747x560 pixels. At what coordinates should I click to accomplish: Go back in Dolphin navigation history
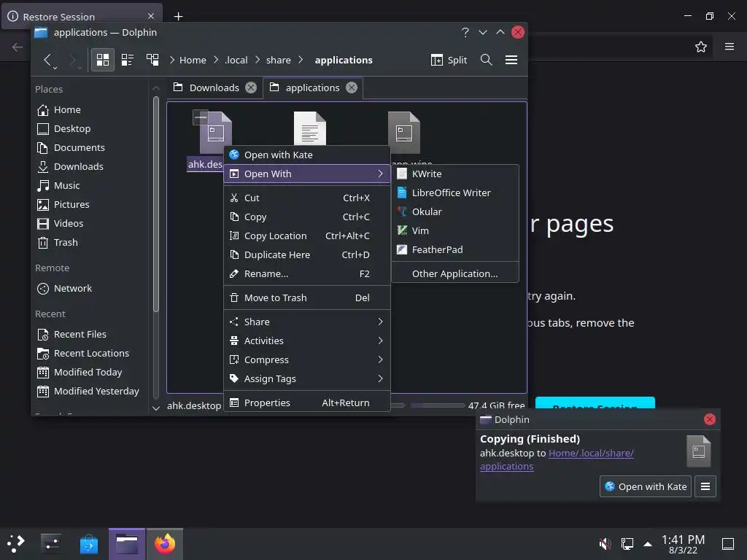(47, 60)
